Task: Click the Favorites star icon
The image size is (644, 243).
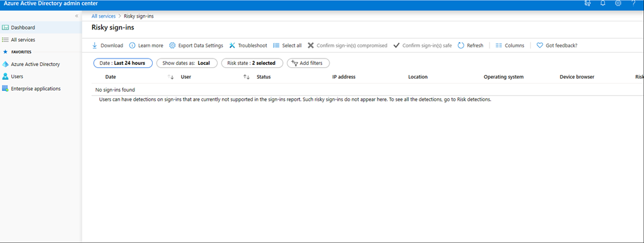Action: coord(5,52)
